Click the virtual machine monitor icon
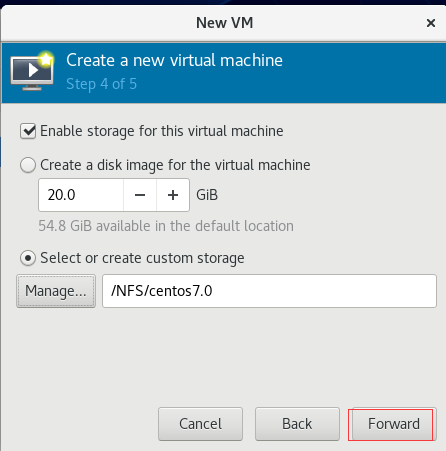 tap(32, 72)
